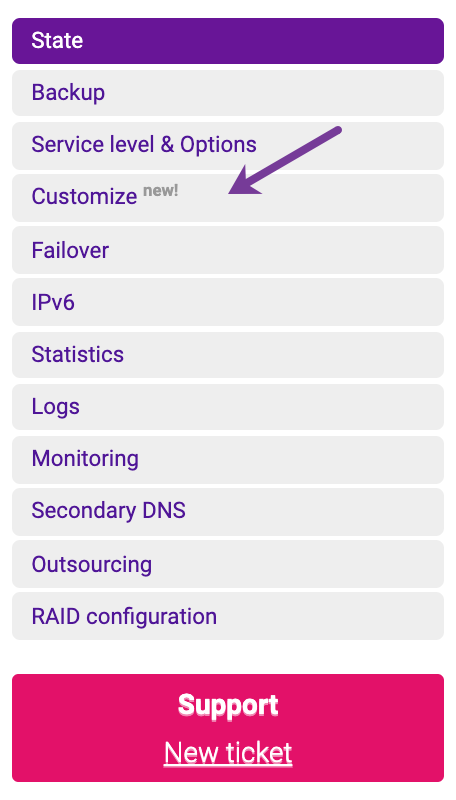Click the pink Support panel background

[x=228, y=728]
